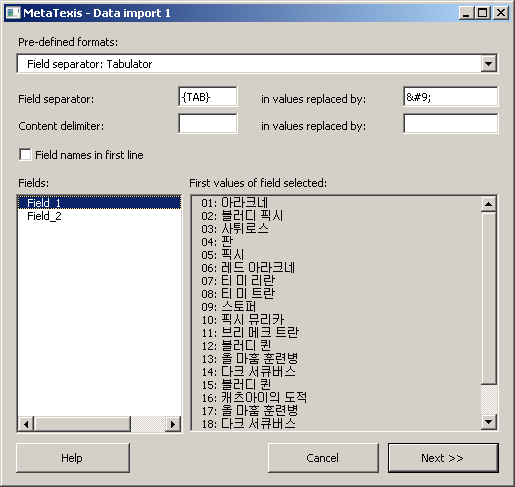Click the Content delimiter input box
Viewport: 515px width, 487px height.
[x=208, y=124]
